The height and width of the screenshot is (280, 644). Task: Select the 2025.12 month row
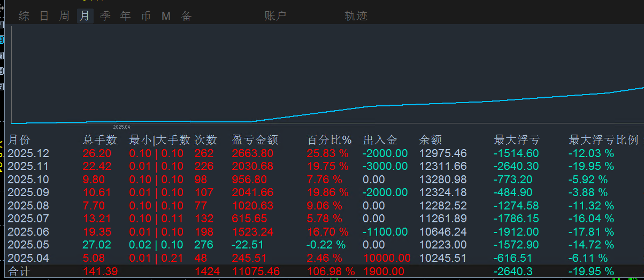[325, 153]
